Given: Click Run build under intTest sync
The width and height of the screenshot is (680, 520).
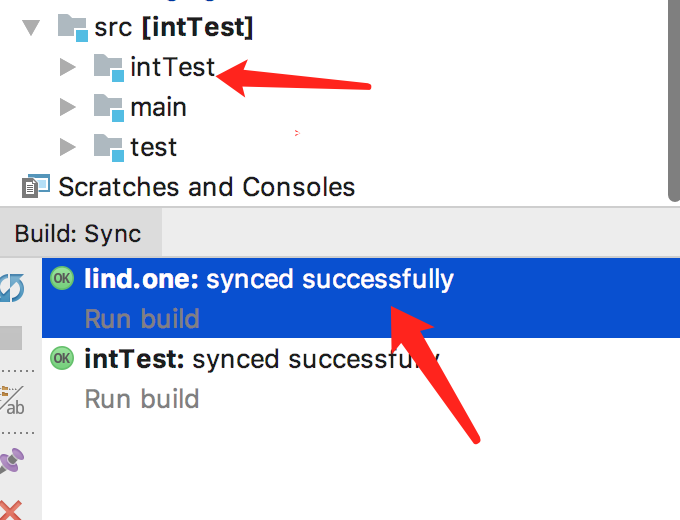Looking at the screenshot, I should click(x=142, y=398).
